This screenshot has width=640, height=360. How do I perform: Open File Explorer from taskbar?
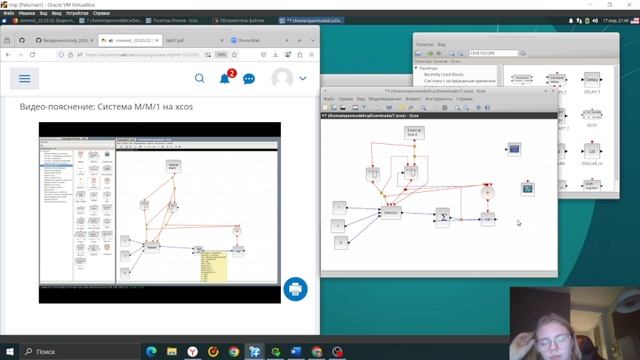point(172,351)
